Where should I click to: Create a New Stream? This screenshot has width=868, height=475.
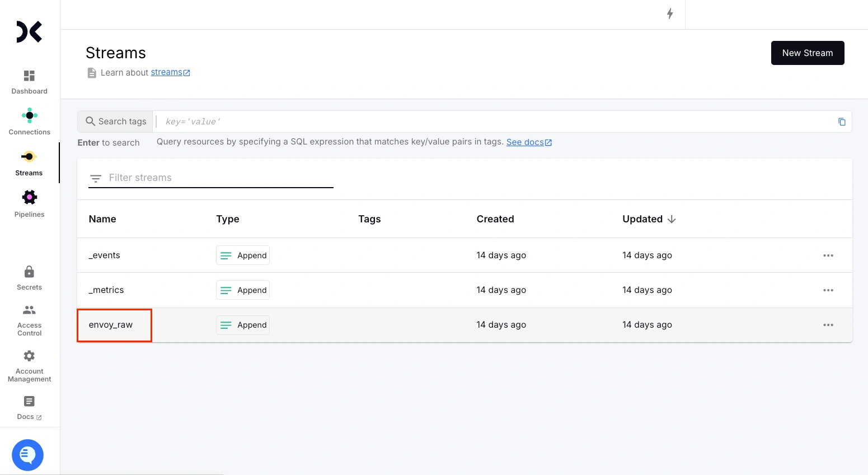click(x=808, y=53)
